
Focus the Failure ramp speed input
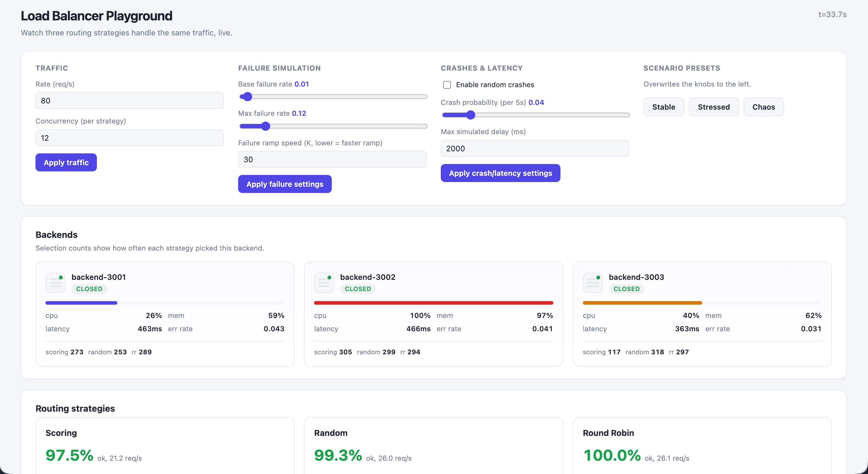(x=332, y=160)
